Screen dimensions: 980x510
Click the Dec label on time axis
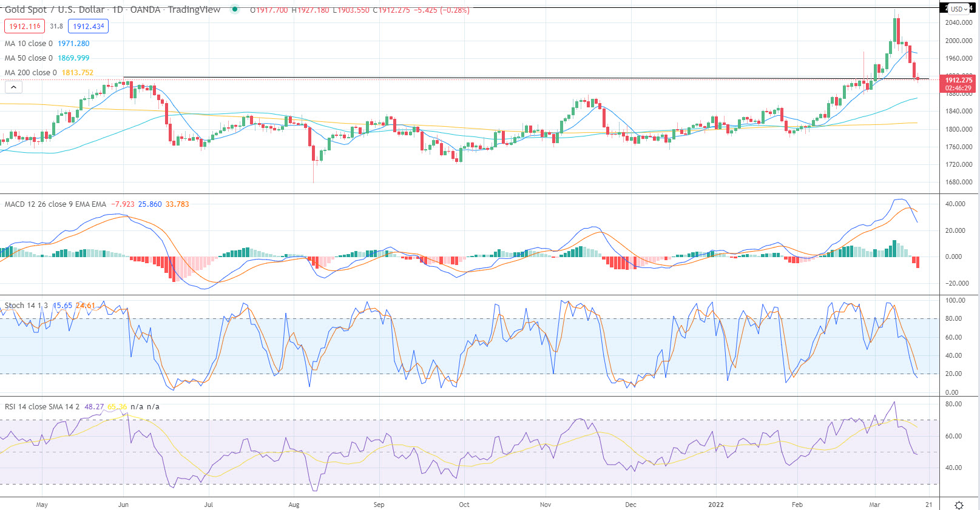(x=630, y=505)
